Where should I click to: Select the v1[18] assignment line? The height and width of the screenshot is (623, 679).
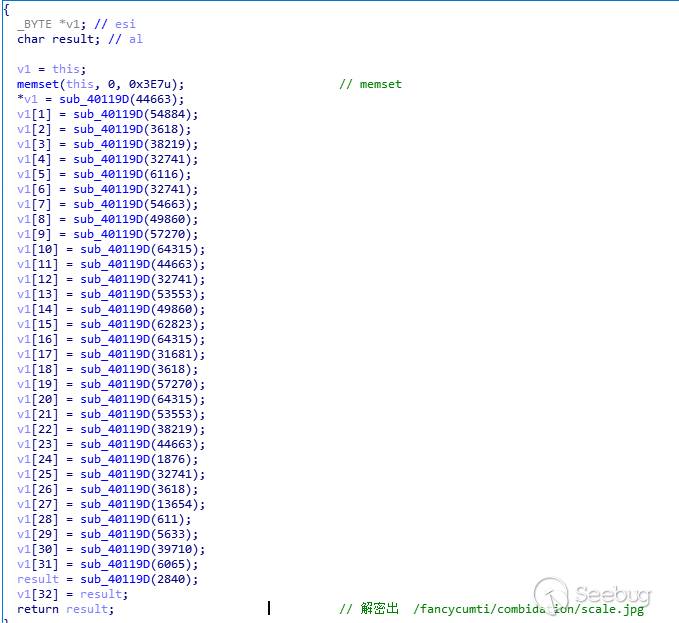point(107,369)
